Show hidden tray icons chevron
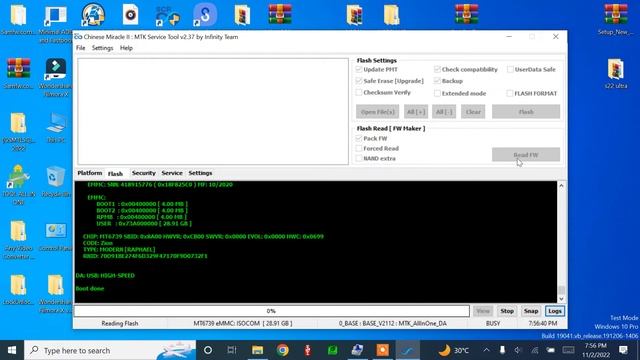 pyautogui.click(x=486, y=350)
